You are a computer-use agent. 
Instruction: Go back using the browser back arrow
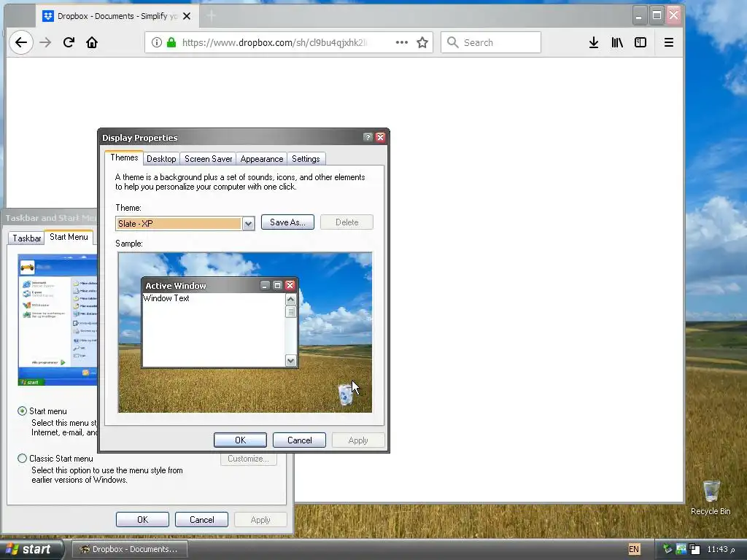pyautogui.click(x=21, y=42)
